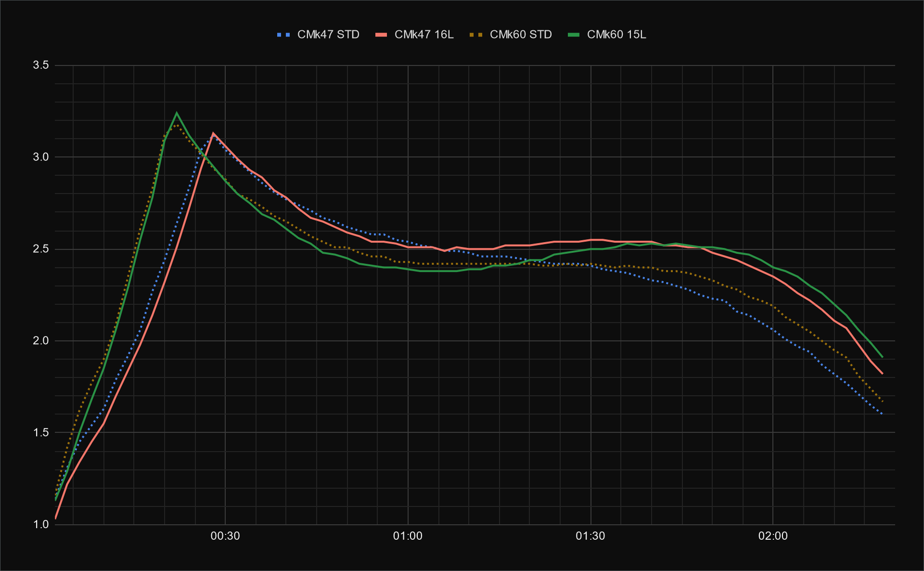This screenshot has height=571, width=924.
Task: Click the green CMk60 15L legend swatch
Action: coord(574,35)
